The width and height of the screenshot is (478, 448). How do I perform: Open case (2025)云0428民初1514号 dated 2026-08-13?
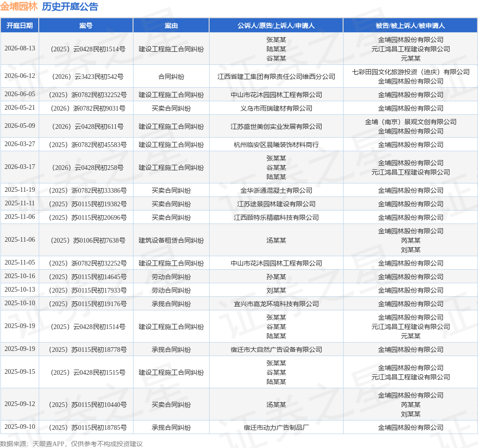88,49
